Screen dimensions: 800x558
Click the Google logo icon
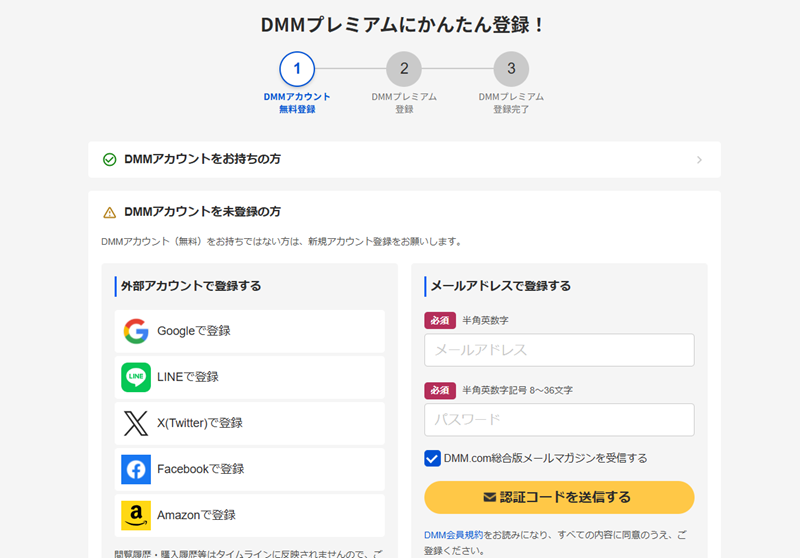click(x=136, y=331)
